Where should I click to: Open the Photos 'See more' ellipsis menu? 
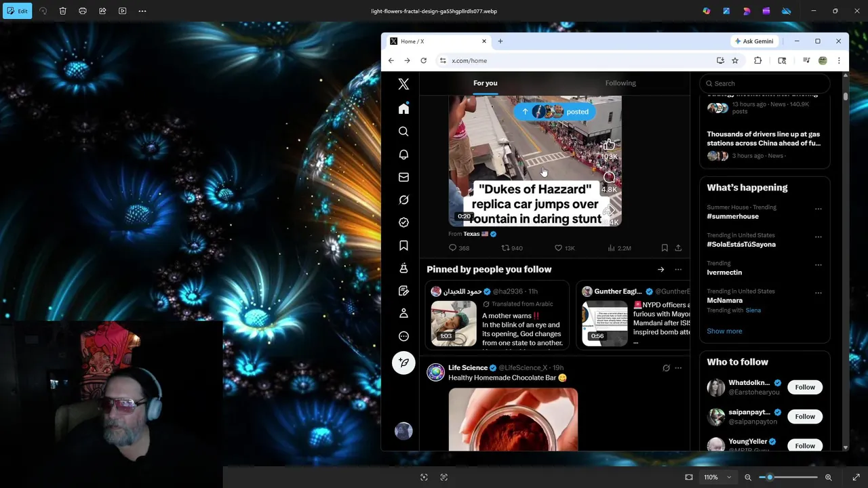tap(142, 11)
